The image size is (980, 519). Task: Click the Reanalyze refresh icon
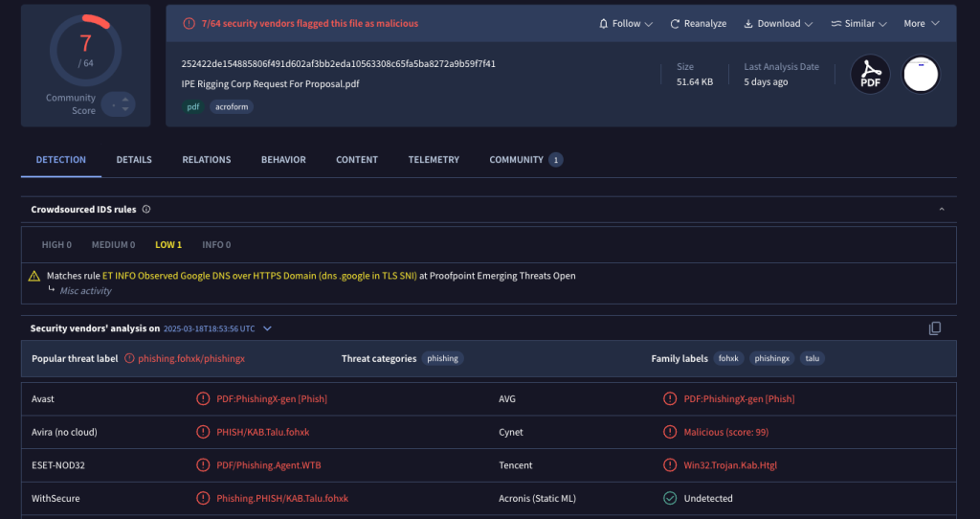tap(675, 24)
